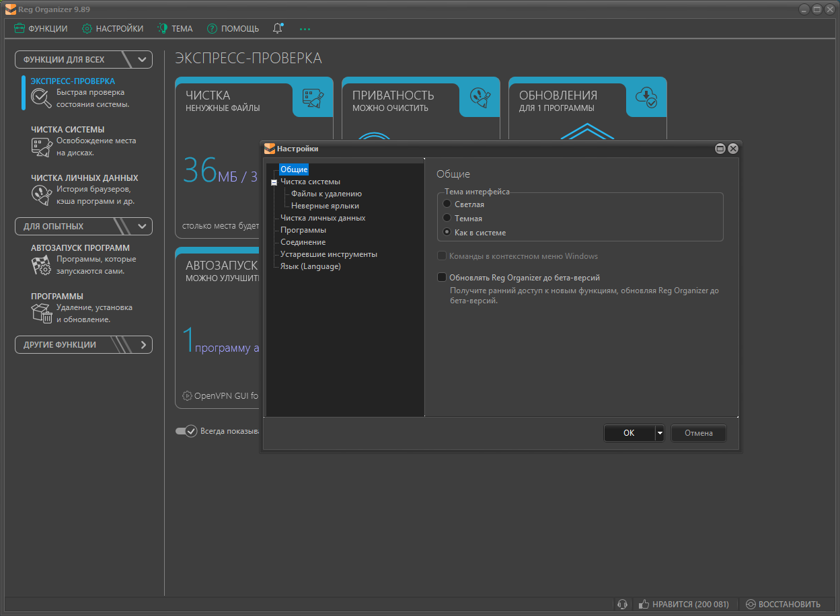Click the Programs trash box icon
Screen dimensions: 840x616
[x=42, y=313]
